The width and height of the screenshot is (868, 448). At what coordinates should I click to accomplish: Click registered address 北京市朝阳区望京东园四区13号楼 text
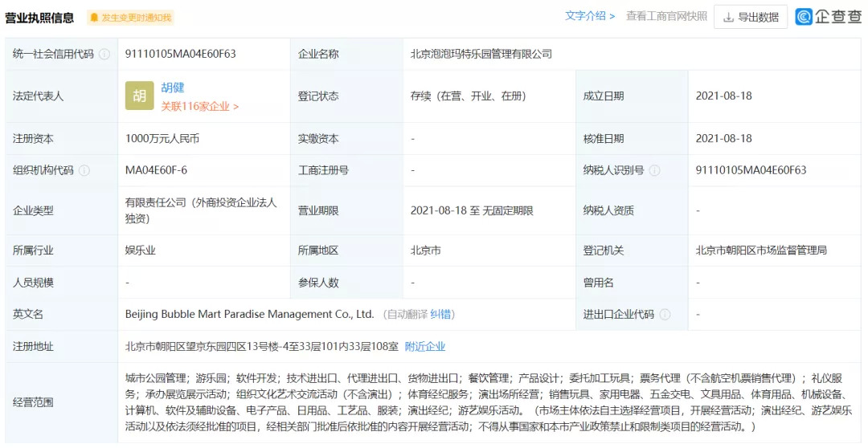pyautogui.click(x=262, y=347)
